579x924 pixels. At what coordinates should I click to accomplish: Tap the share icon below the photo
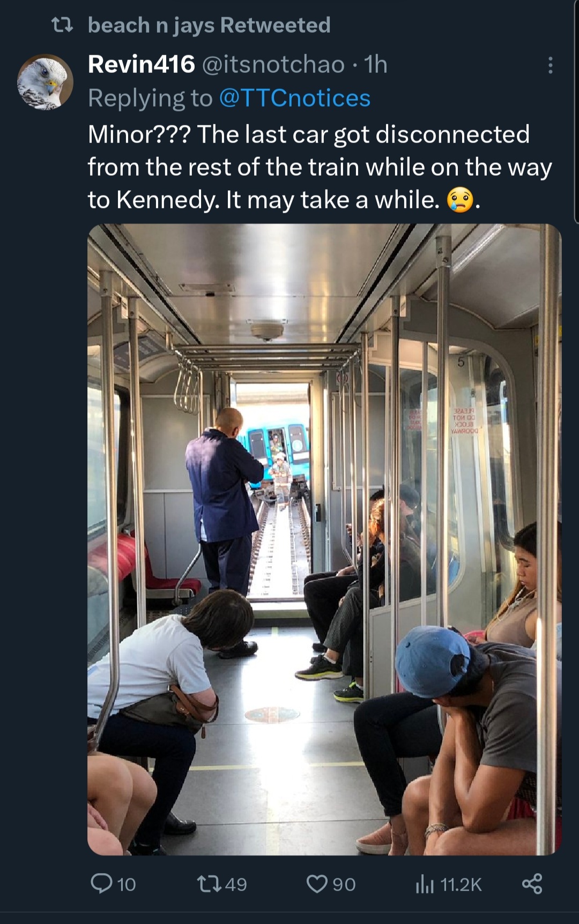pyautogui.click(x=532, y=884)
